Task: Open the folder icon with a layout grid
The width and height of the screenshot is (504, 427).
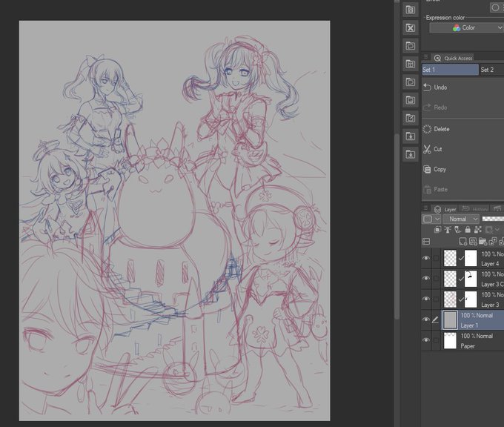Action: click(411, 64)
